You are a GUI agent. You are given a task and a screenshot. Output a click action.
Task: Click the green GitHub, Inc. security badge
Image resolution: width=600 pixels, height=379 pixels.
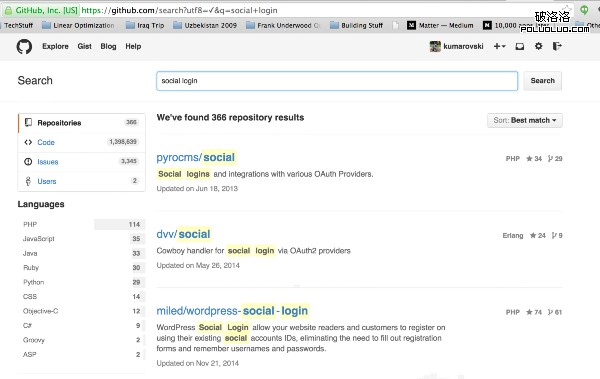(x=41, y=10)
